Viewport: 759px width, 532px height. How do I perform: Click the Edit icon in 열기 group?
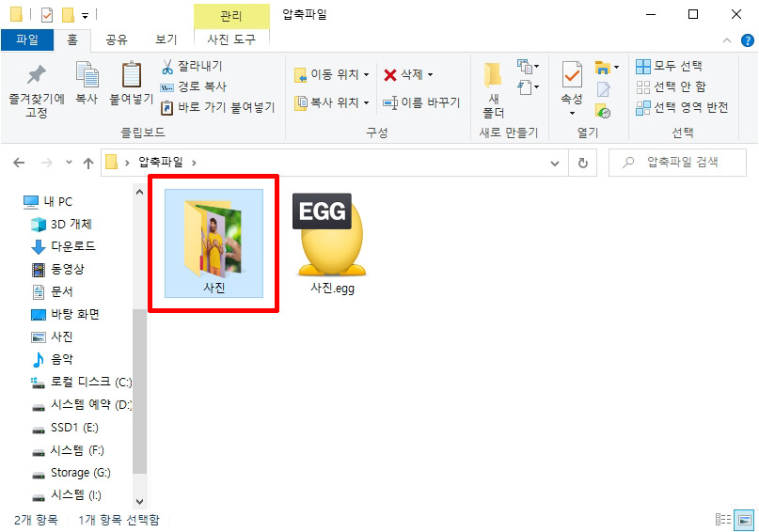click(x=603, y=89)
